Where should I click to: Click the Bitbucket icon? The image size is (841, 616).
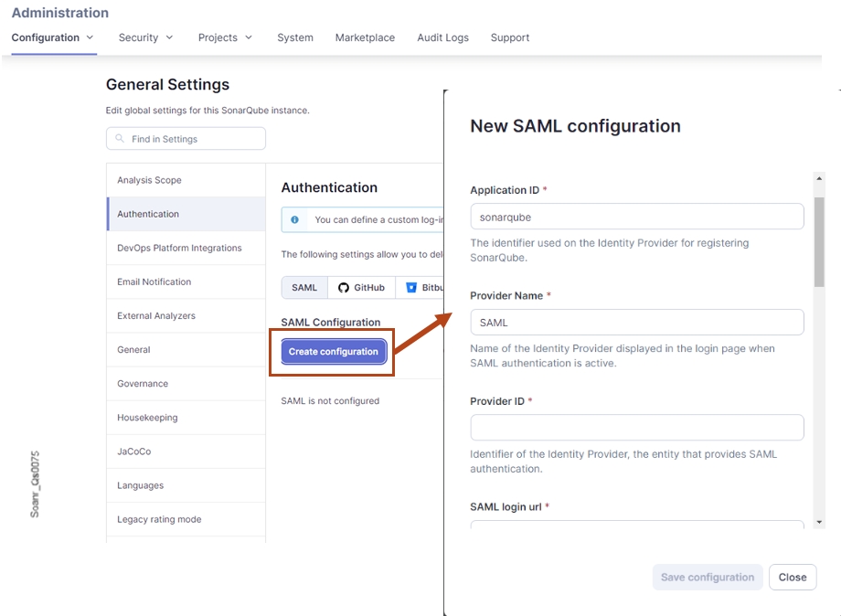click(410, 287)
